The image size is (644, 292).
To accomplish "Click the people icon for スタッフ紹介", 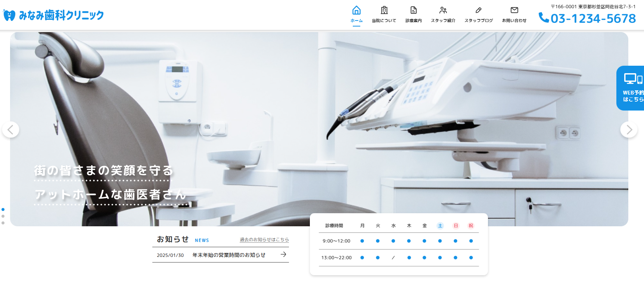I will tap(443, 10).
